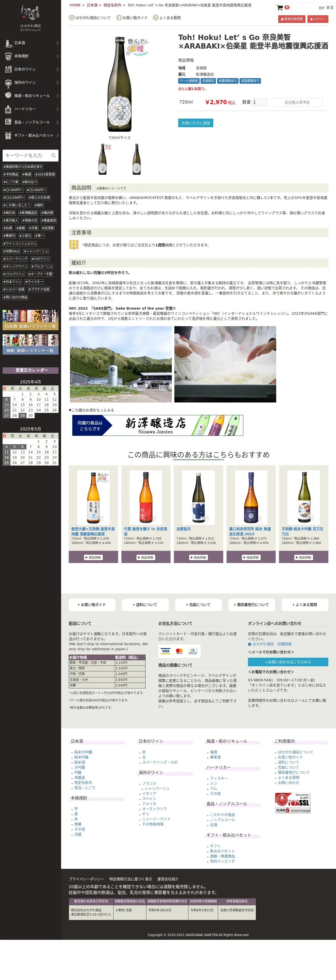Click the クール便推奨 badge
This screenshot has width=336, height=980.
point(189,81)
